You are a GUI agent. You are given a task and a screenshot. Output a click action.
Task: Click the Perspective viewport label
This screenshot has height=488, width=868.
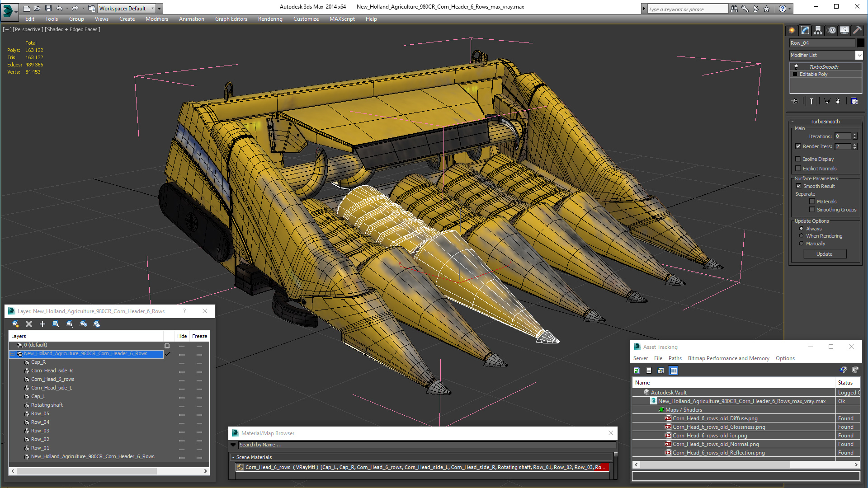point(28,29)
